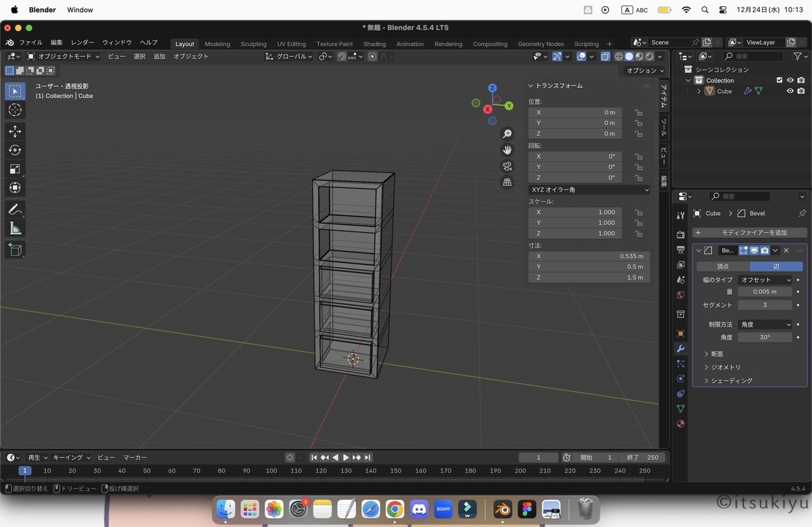Open the Object Mode dropdown

63,57
